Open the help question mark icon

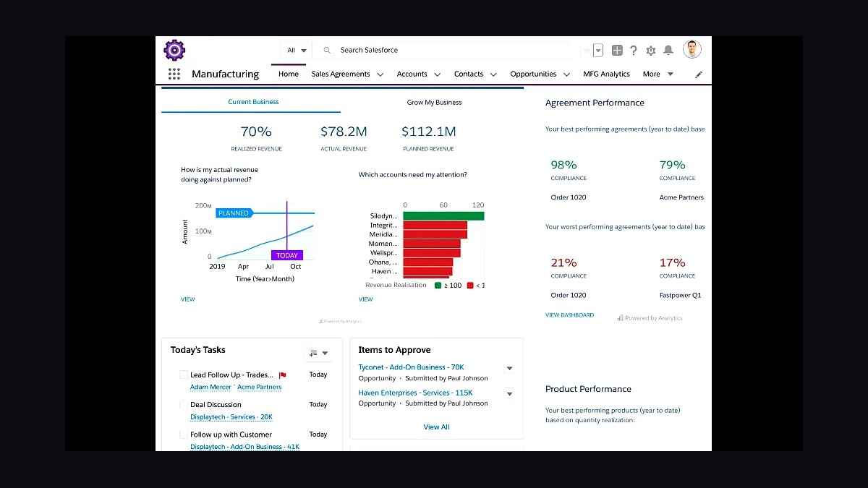tap(634, 50)
